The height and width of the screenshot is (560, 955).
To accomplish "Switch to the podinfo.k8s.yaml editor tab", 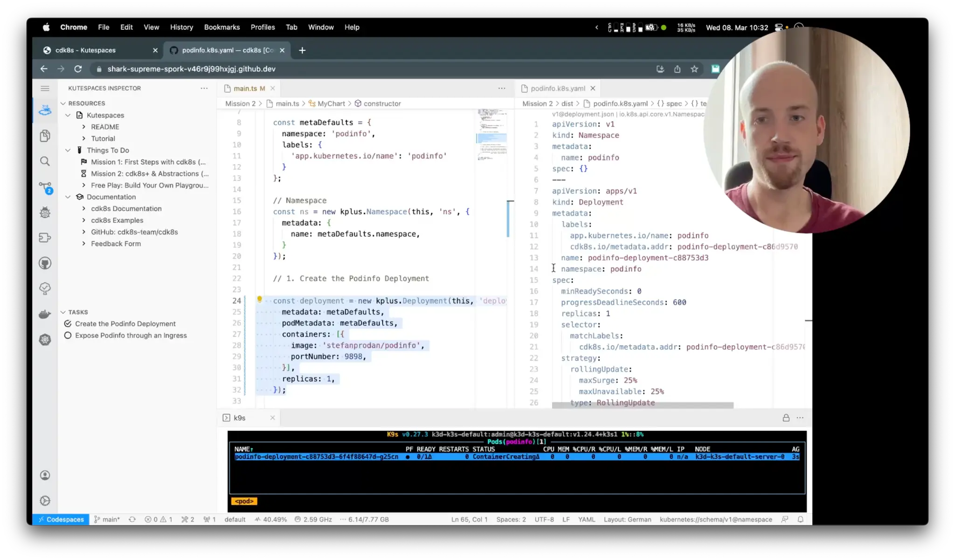I will point(558,88).
